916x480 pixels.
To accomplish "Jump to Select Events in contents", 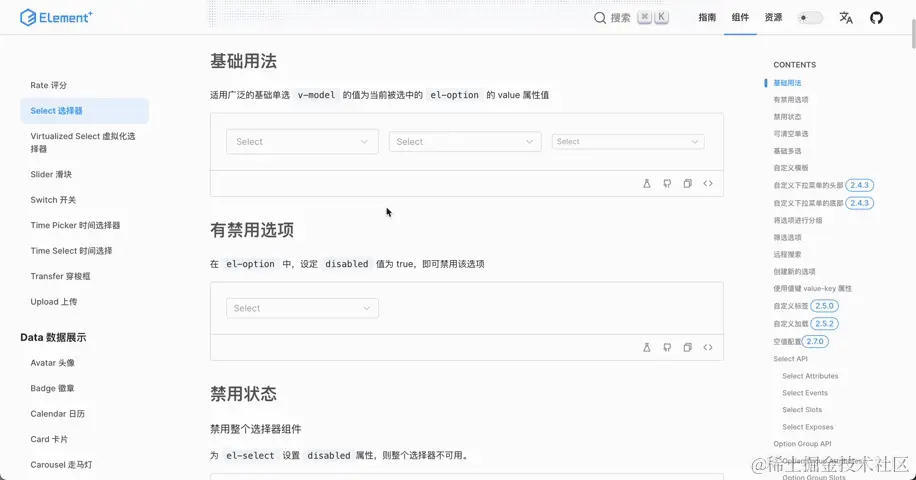I will coord(805,393).
